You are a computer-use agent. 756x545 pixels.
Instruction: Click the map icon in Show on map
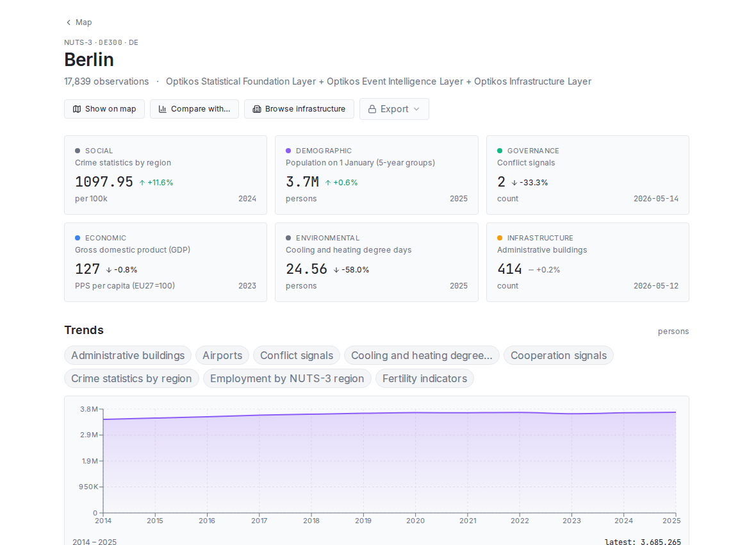coord(77,109)
